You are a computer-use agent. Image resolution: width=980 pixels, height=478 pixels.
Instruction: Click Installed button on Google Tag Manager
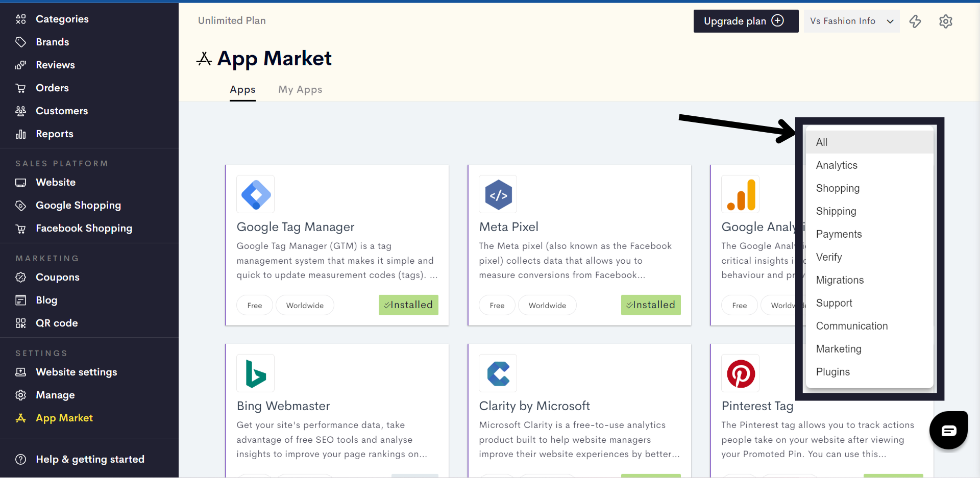(408, 305)
